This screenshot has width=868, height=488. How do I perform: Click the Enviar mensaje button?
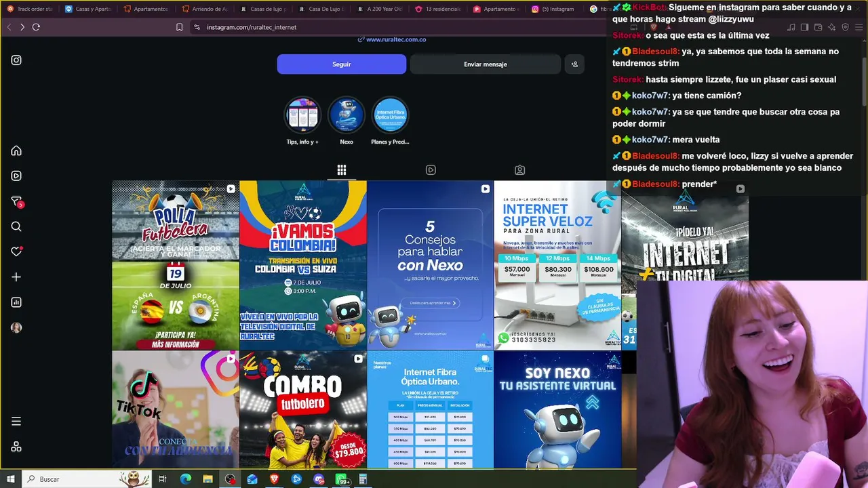click(x=486, y=64)
